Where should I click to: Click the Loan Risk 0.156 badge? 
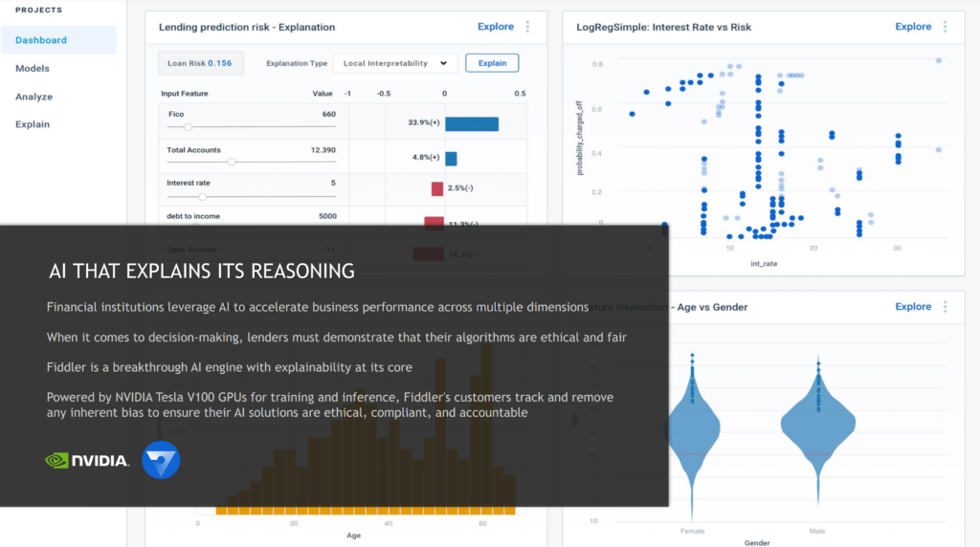point(200,63)
